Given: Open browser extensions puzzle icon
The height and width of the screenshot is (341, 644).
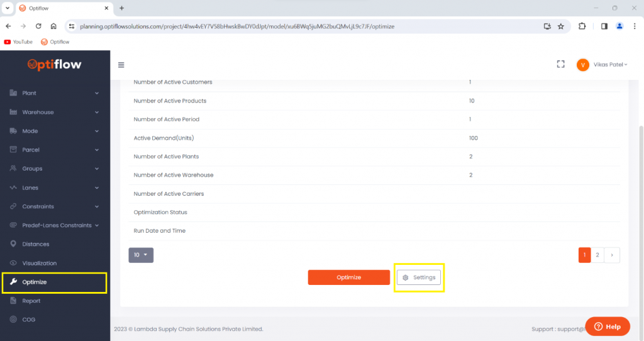Looking at the screenshot, I should click(582, 26).
